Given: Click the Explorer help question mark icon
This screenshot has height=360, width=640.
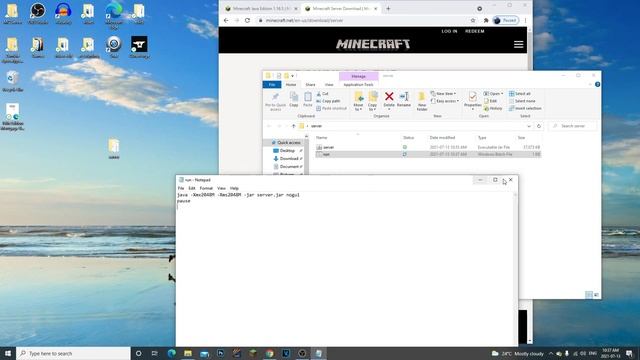Looking at the screenshot, I should click(597, 84).
